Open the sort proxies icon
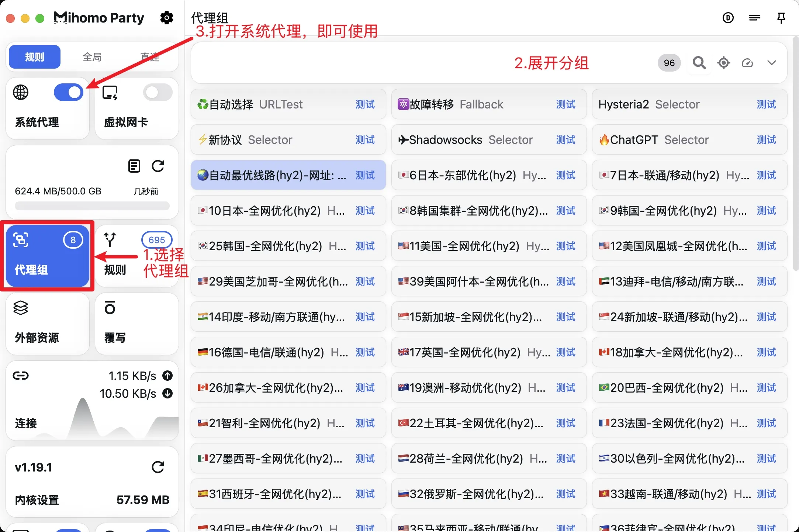The width and height of the screenshot is (799, 532). click(x=755, y=18)
